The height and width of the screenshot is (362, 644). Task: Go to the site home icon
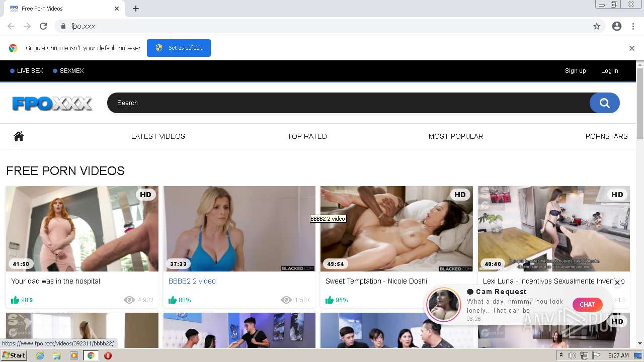pyautogui.click(x=19, y=136)
